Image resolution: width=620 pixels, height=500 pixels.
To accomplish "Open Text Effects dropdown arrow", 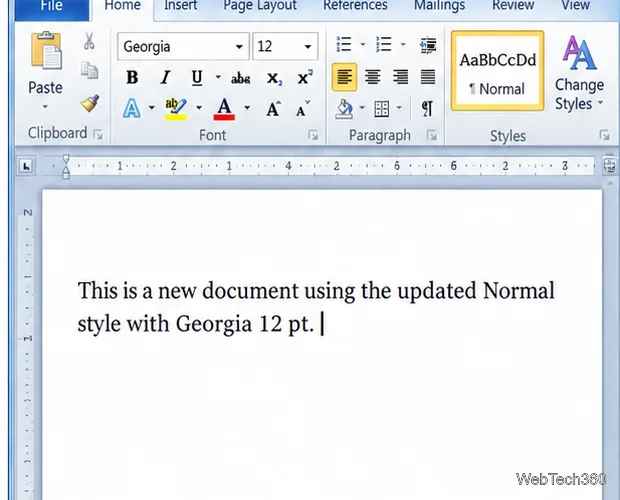I will (151, 108).
